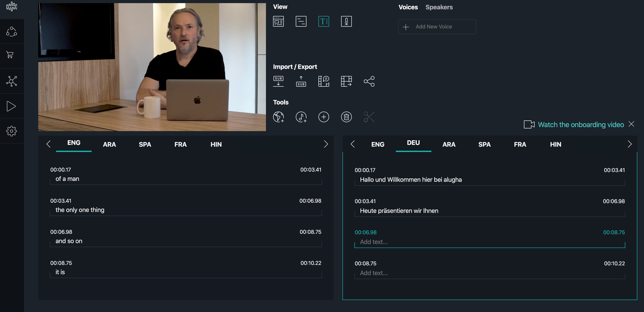Screen dimensions: 644x312
Task: Click the download subtitles icon
Action: tap(278, 81)
